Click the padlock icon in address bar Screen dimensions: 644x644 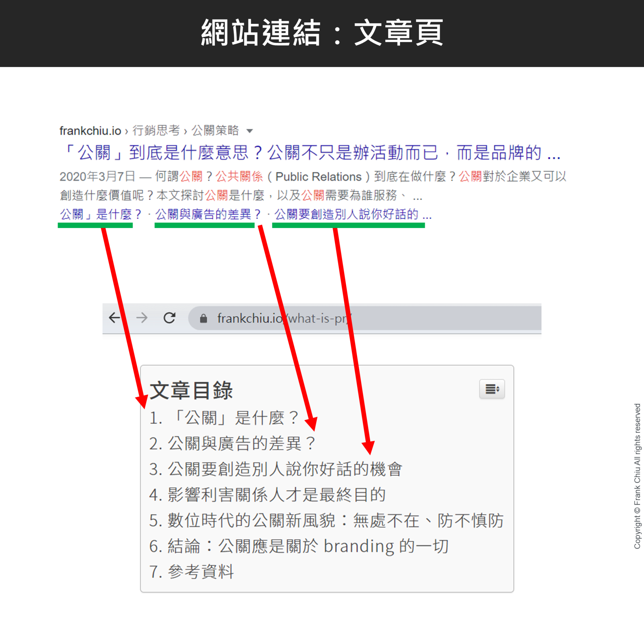pyautogui.click(x=203, y=318)
